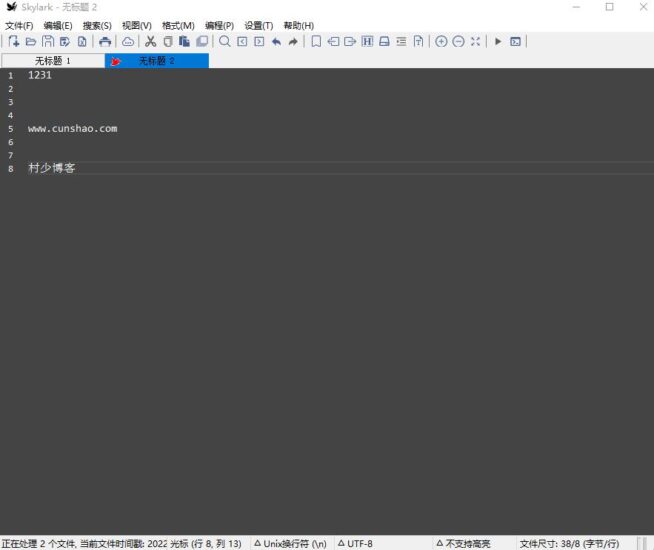
Task: Toggle the fullscreen expand icon
Action: (x=475, y=42)
